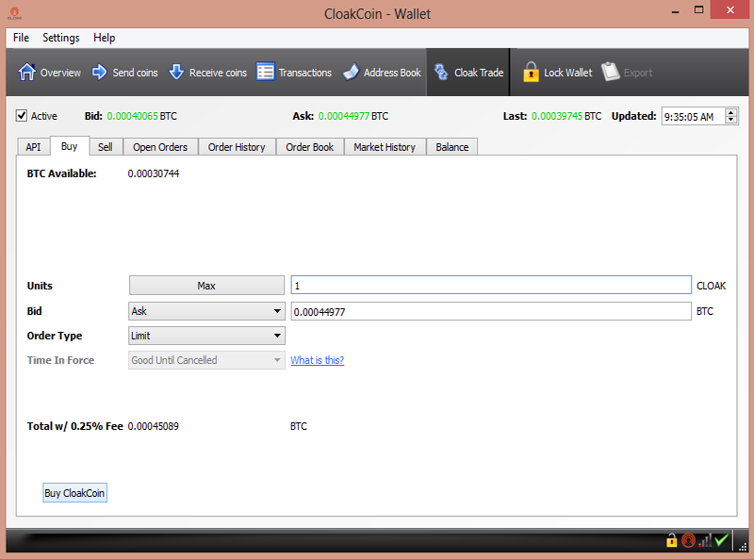754x560 pixels.
Task: Click the Lock Wallet padlock icon
Action: coord(531,73)
